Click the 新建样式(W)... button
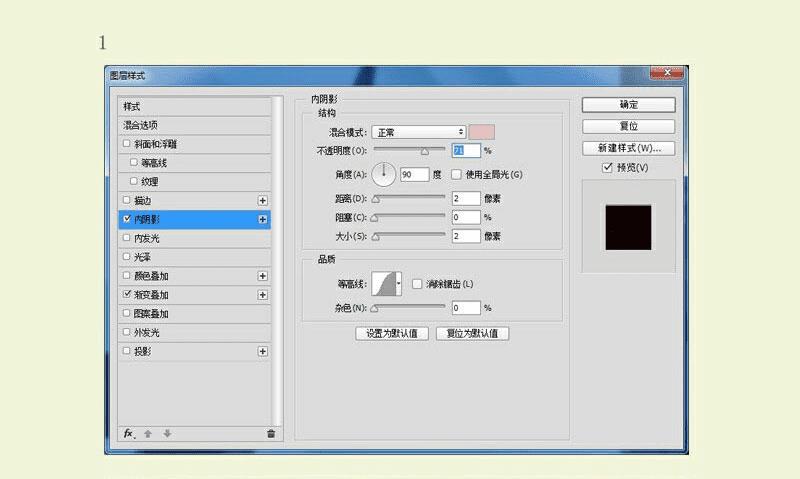 [x=629, y=148]
